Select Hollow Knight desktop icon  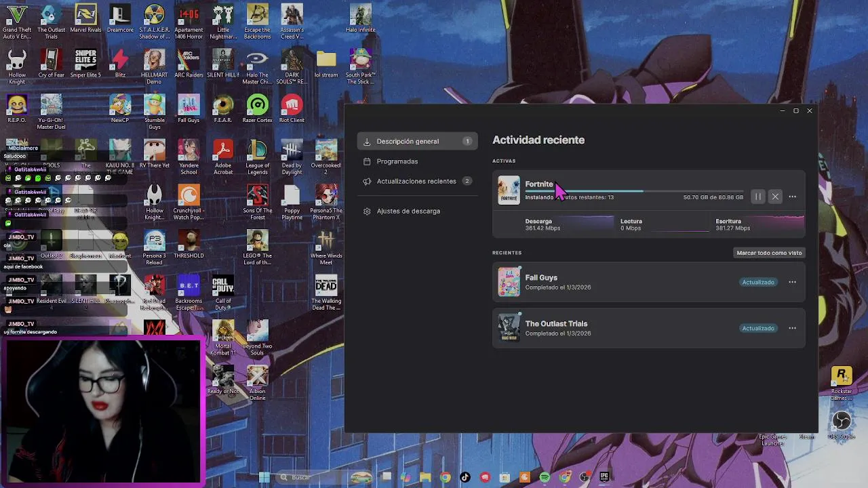17,67
